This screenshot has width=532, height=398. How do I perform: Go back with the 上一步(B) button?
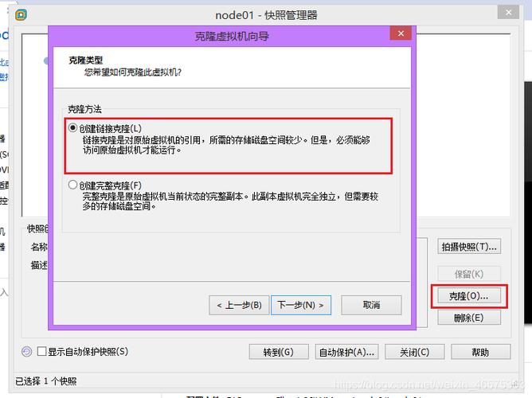239,305
